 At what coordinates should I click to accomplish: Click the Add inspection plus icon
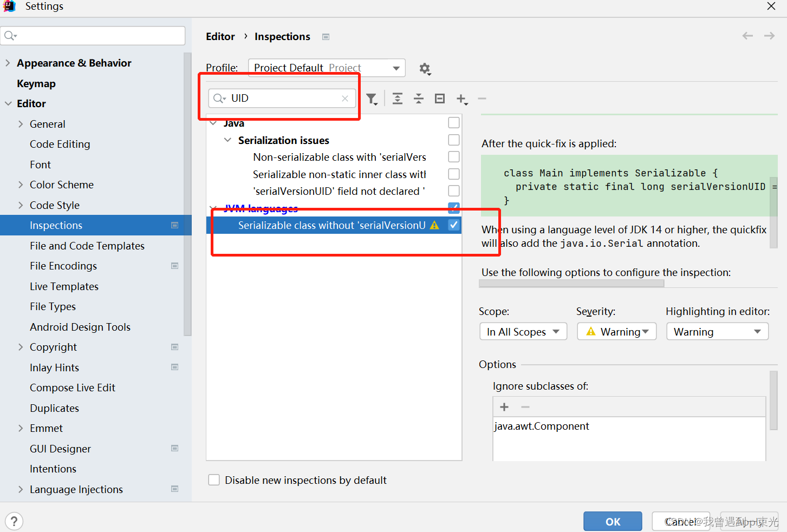click(461, 98)
